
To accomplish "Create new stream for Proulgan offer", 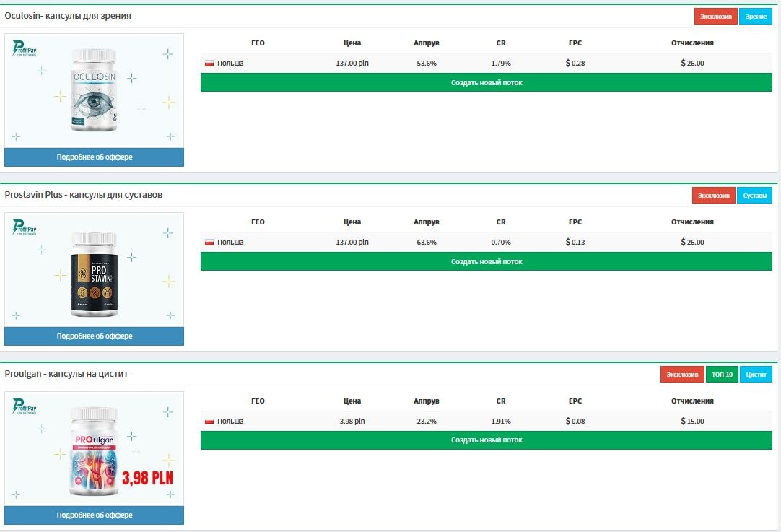I will click(x=486, y=440).
